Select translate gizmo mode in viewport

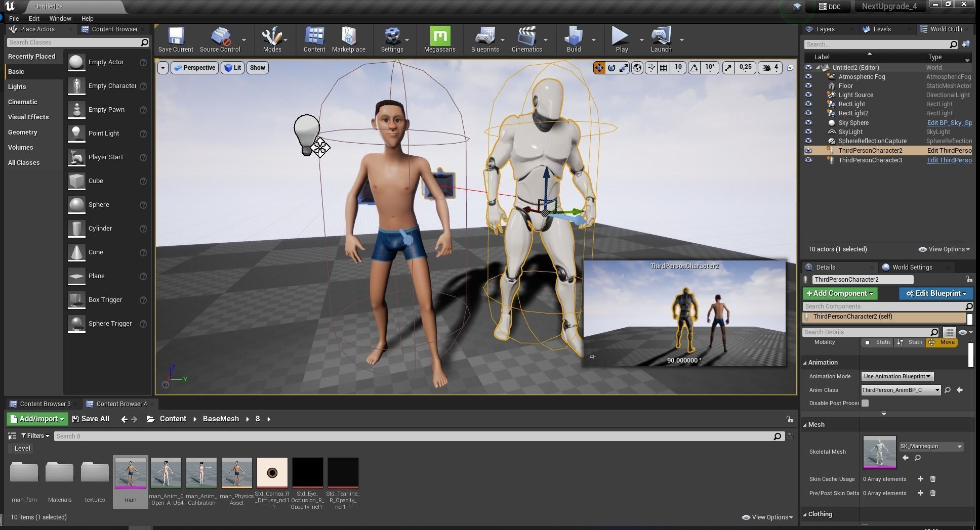click(x=599, y=68)
